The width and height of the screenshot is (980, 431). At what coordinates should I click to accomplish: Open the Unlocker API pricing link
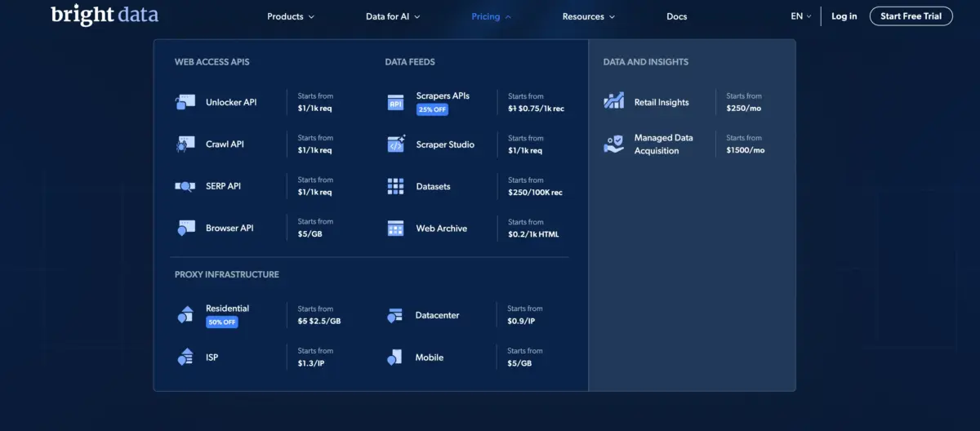tap(231, 102)
